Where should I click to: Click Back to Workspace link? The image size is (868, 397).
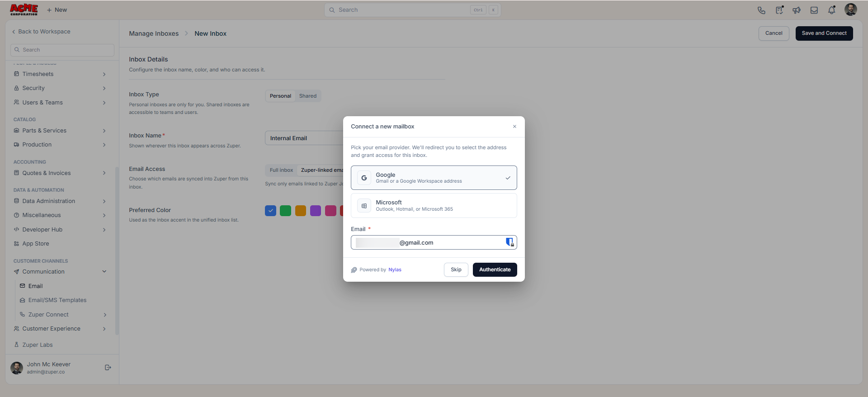[x=41, y=32]
